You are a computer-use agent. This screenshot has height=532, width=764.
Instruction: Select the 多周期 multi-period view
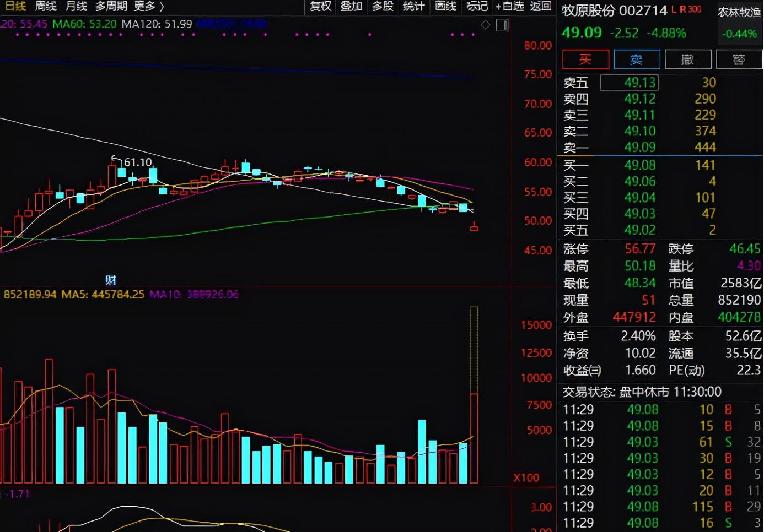(111, 7)
